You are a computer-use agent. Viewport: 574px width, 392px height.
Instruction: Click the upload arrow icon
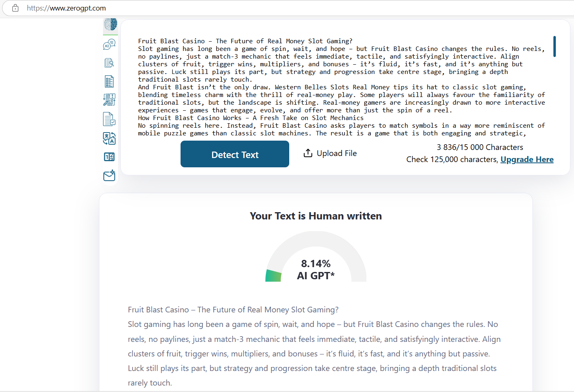[x=308, y=153]
